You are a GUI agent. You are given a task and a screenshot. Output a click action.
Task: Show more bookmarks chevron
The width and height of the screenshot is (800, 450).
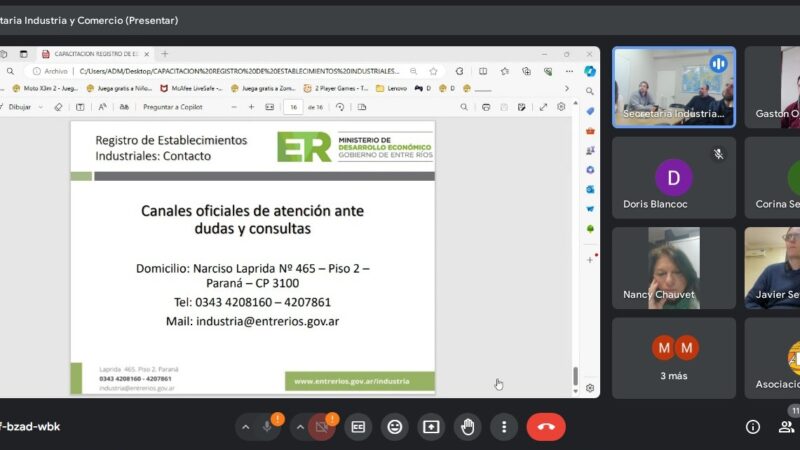pyautogui.click(x=566, y=88)
